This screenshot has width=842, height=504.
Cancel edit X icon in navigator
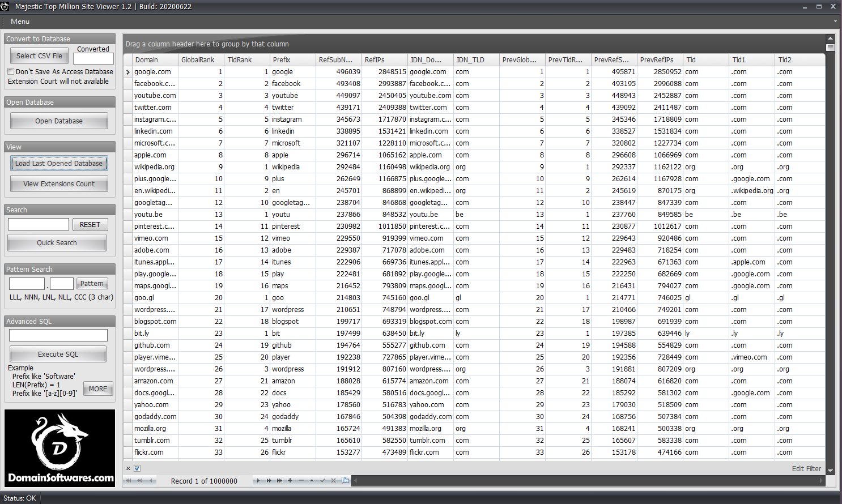click(333, 481)
